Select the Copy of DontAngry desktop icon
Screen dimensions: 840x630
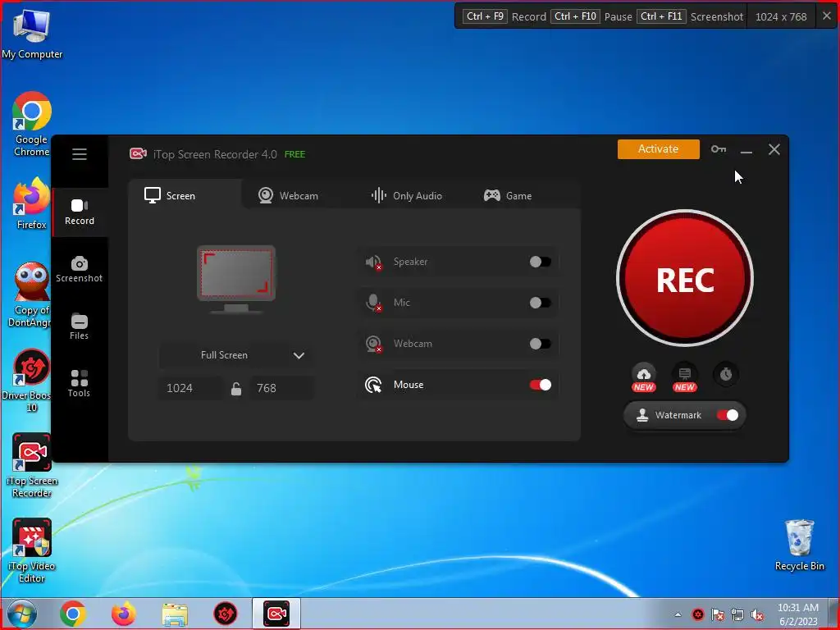[31, 294]
